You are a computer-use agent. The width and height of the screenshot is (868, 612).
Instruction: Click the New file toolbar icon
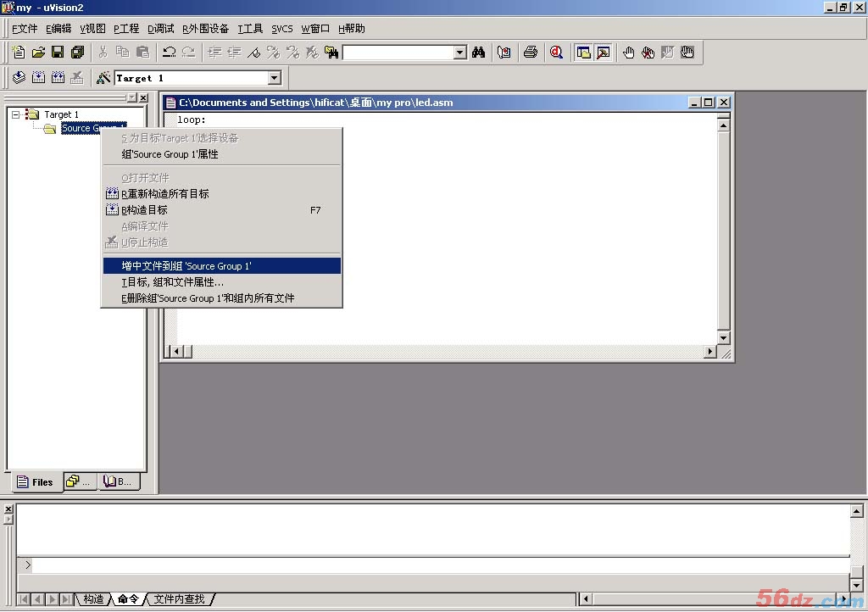pos(19,52)
